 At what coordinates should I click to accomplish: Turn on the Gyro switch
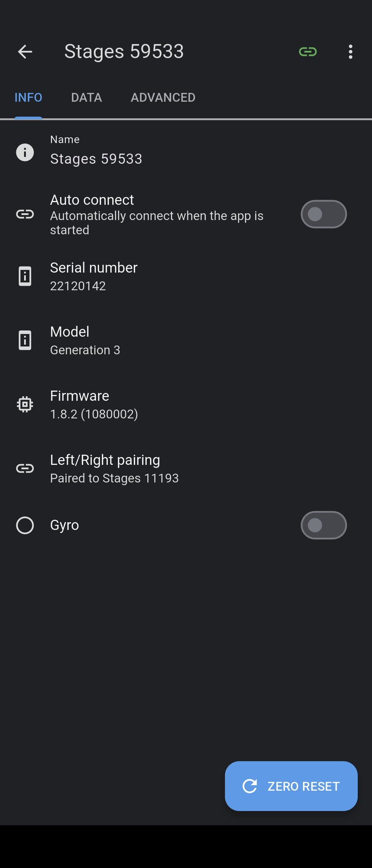pos(323,525)
